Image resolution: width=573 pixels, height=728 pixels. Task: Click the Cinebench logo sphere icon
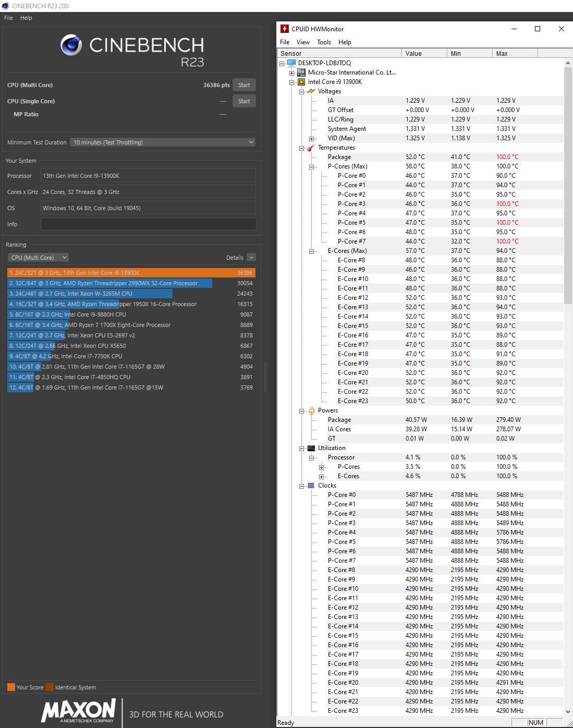(71, 45)
